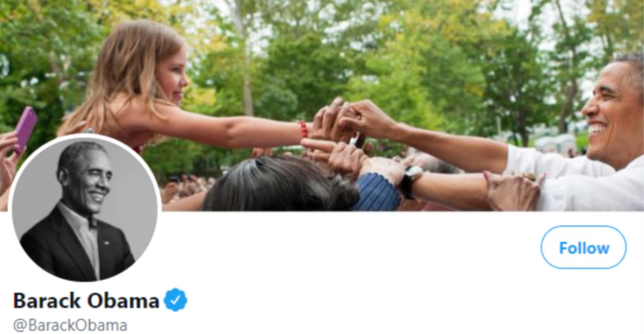Click the pink phone in the banner

(x=26, y=129)
